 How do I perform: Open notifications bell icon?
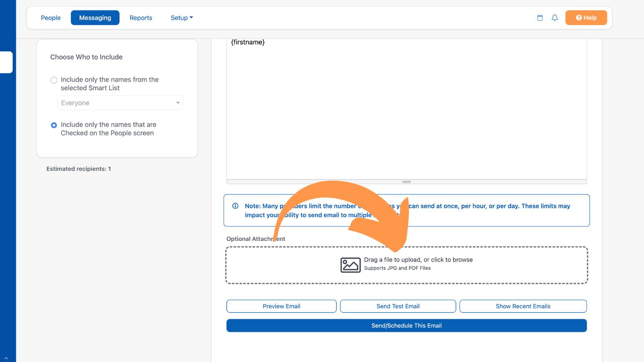[555, 18]
